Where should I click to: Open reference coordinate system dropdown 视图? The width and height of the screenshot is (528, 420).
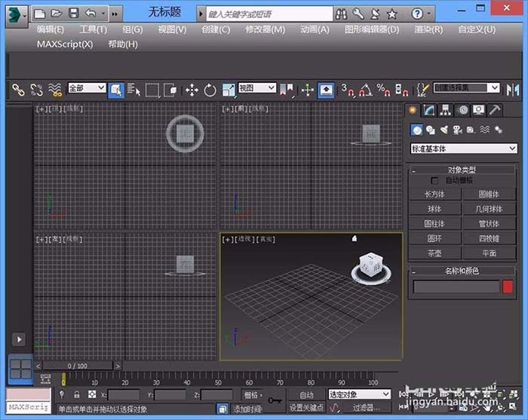tap(257, 88)
